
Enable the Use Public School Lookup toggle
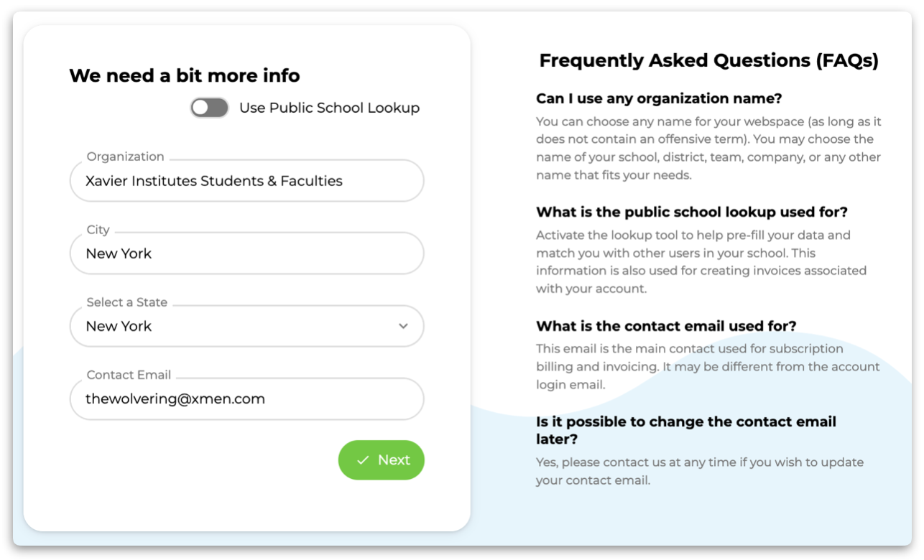tap(209, 108)
